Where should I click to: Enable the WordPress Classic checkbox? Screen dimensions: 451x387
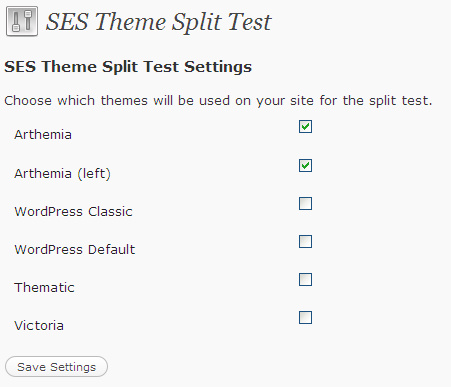(x=305, y=203)
